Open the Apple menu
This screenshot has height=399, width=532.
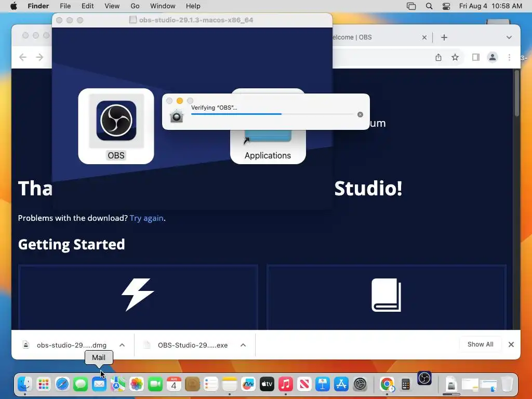point(14,6)
